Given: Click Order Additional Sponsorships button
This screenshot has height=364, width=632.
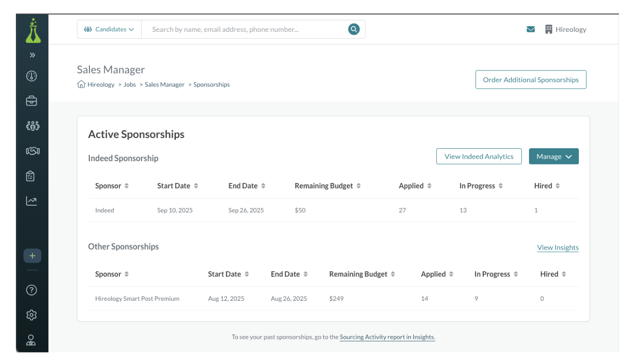Looking at the screenshot, I should tap(531, 80).
